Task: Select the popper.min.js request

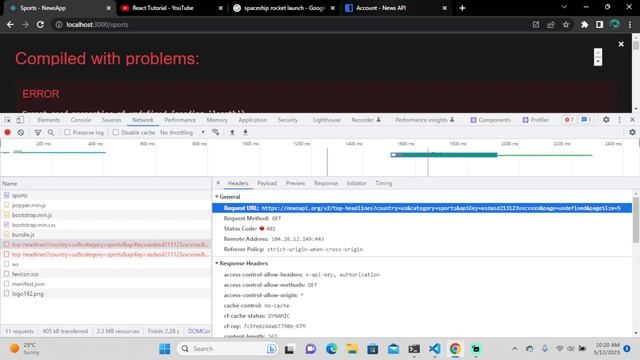Action: pyautogui.click(x=106, y=205)
